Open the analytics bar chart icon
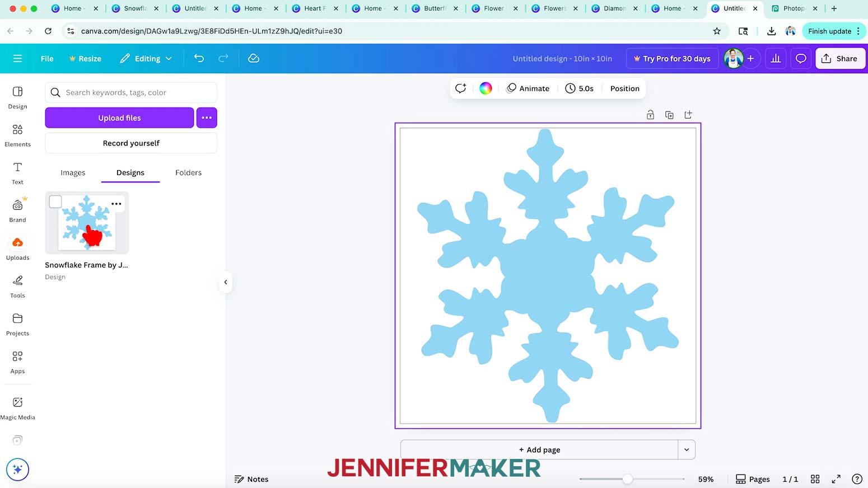The image size is (868, 488). click(x=776, y=58)
